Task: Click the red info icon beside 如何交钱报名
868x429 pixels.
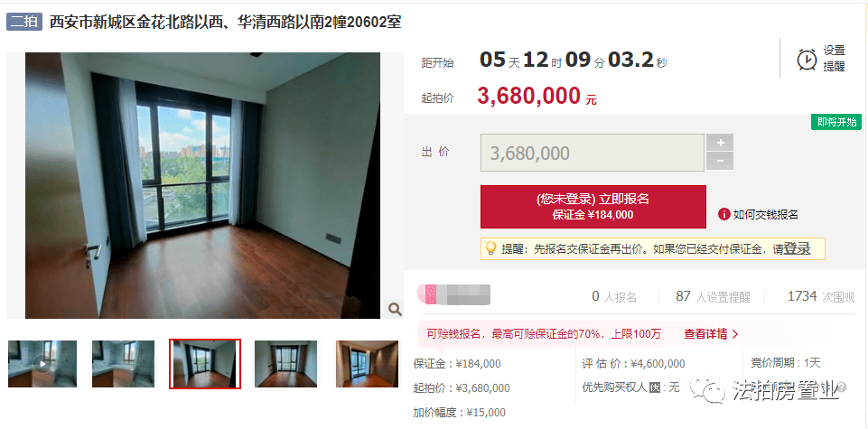Action: (724, 214)
